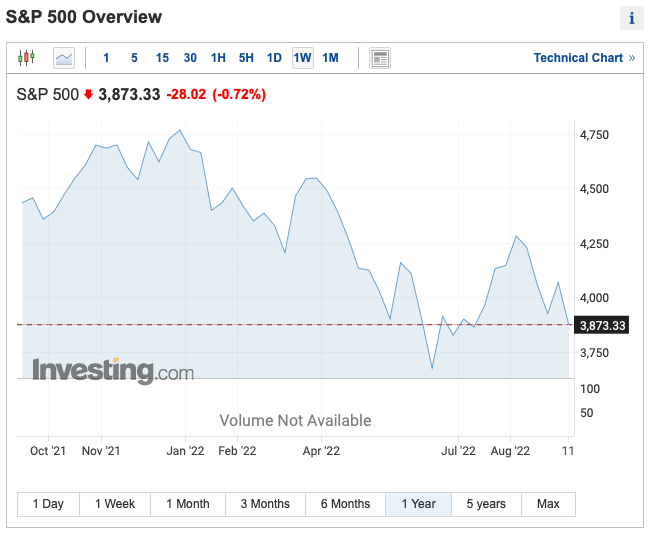
Task: Click the Aug '22 date label
Action: click(510, 451)
